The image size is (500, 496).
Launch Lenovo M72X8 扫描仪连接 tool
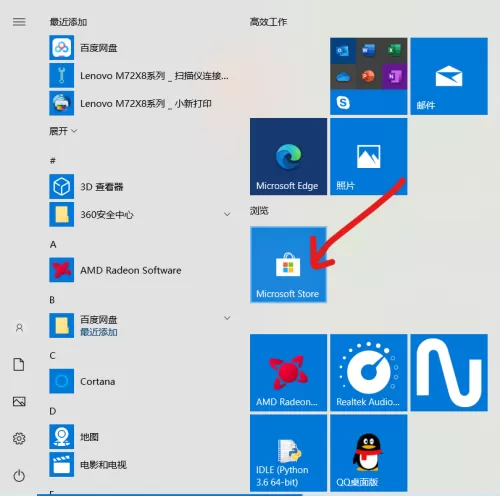coord(140,76)
